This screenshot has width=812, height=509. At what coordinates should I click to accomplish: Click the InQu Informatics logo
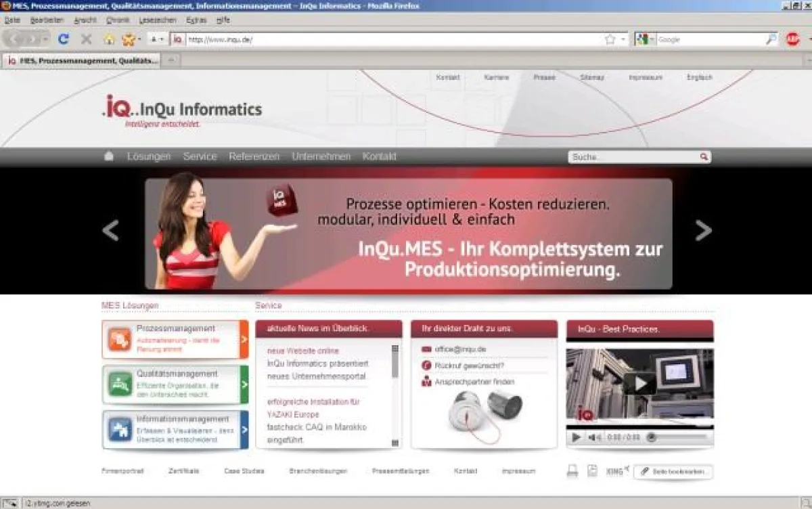[181, 110]
